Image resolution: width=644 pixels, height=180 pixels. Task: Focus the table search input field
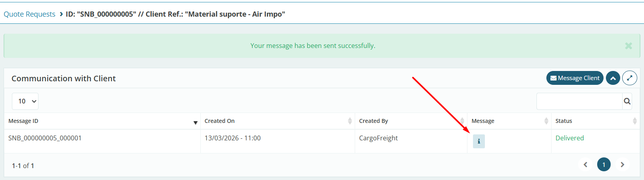(579, 101)
